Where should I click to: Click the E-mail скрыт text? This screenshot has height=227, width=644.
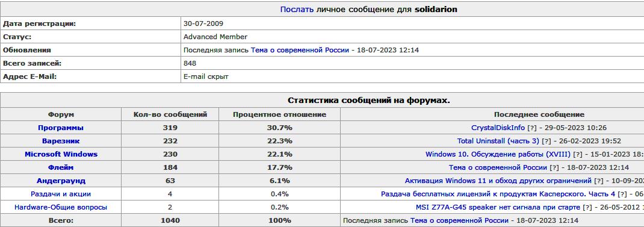point(206,76)
